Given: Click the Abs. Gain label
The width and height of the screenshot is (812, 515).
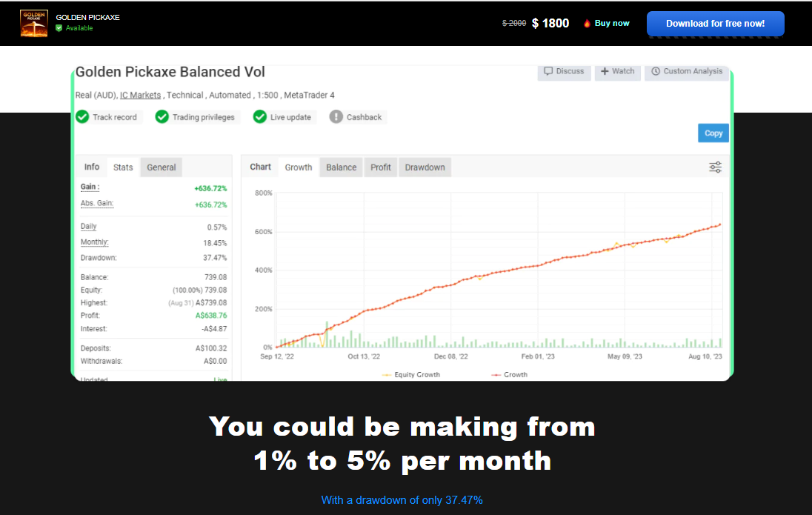Looking at the screenshot, I should pos(97,203).
